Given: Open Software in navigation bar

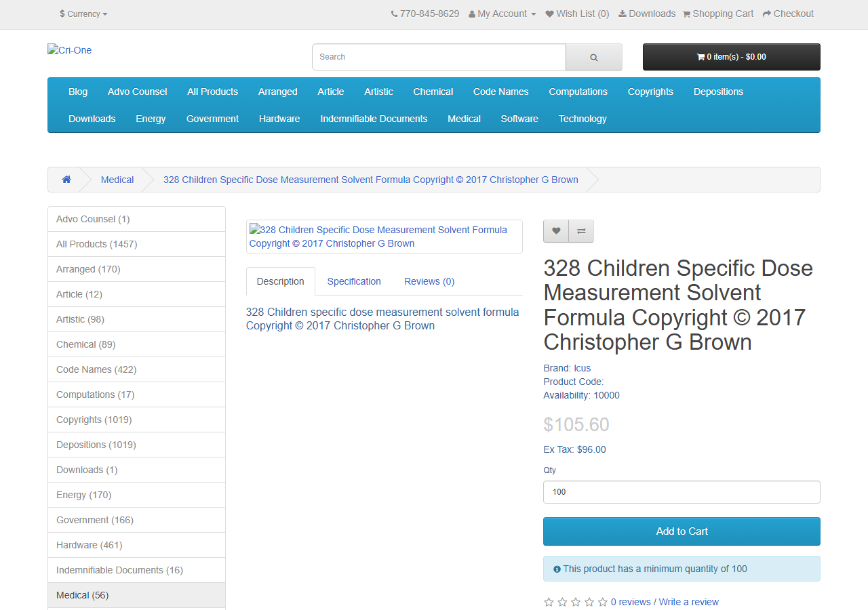Looking at the screenshot, I should click(519, 119).
